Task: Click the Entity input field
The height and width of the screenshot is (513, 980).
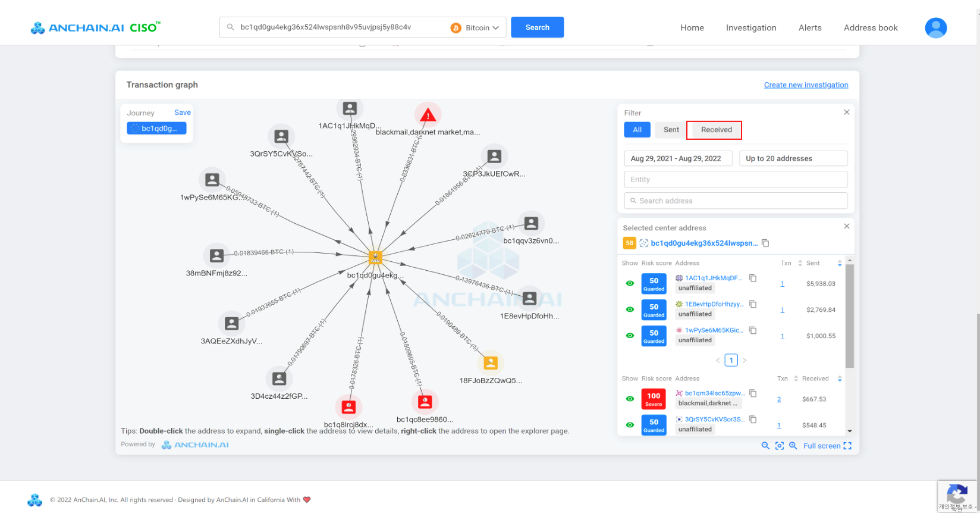Action: point(736,179)
